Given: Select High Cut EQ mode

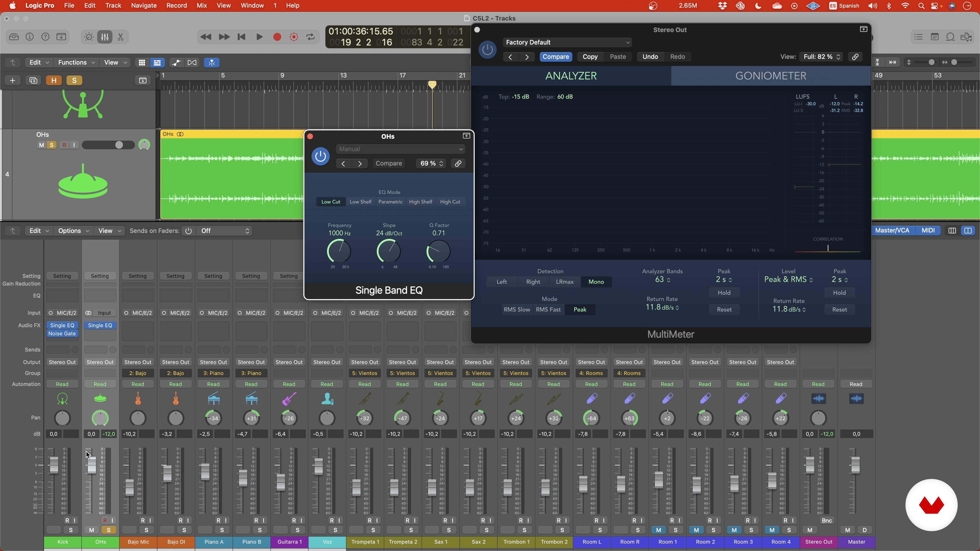Looking at the screenshot, I should coord(450,202).
